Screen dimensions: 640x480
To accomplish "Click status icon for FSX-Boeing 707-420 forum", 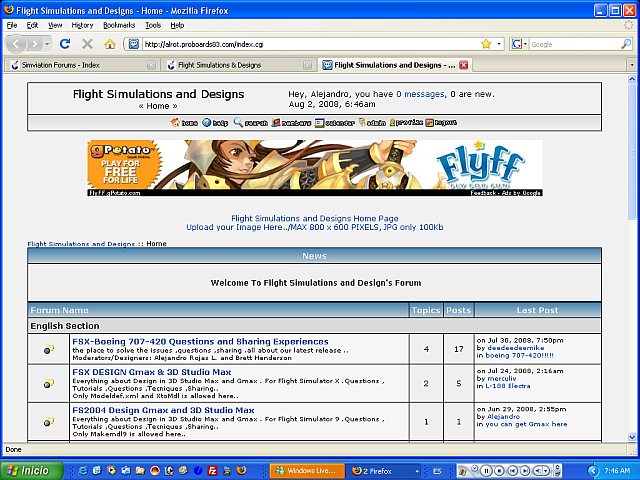I will coord(49,349).
